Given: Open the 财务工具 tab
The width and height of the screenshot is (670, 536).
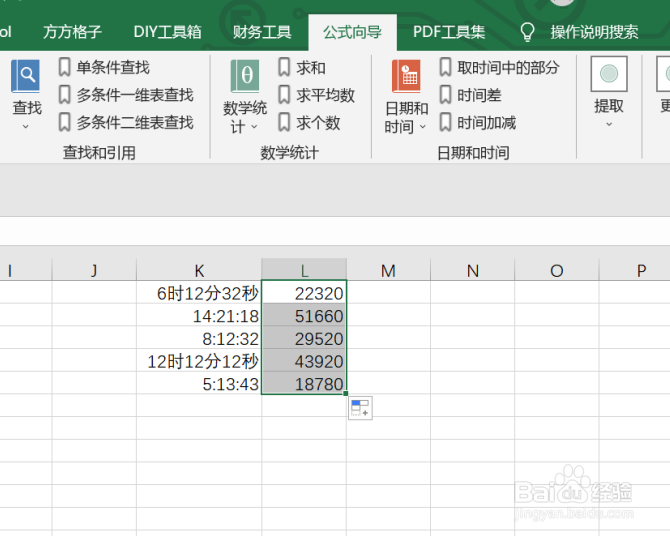Looking at the screenshot, I should [x=262, y=32].
